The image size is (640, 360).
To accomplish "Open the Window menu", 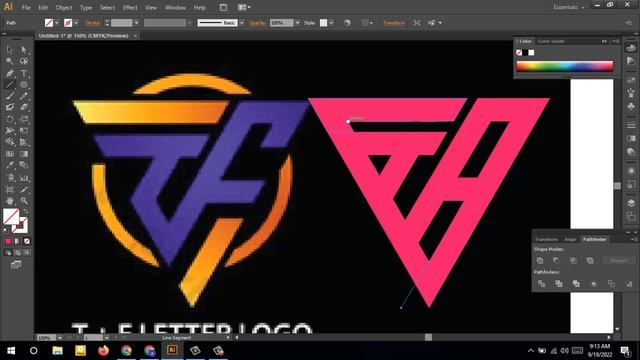I will pos(175,7).
